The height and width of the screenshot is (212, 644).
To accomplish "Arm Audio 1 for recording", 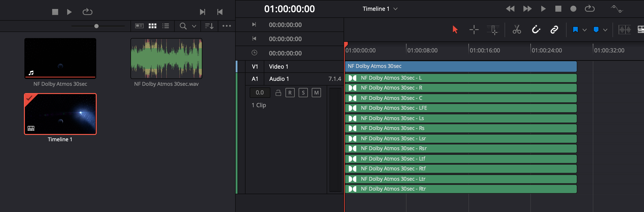I will (290, 93).
